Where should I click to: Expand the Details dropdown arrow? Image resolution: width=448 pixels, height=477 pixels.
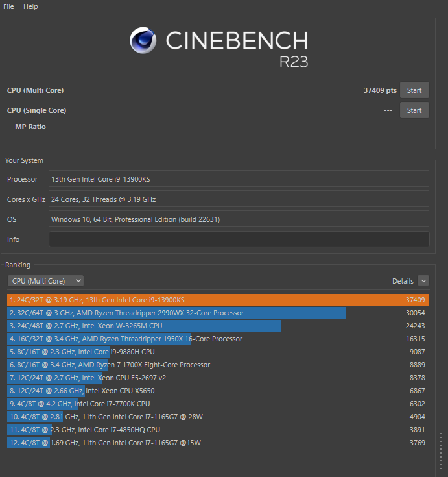[x=423, y=280]
